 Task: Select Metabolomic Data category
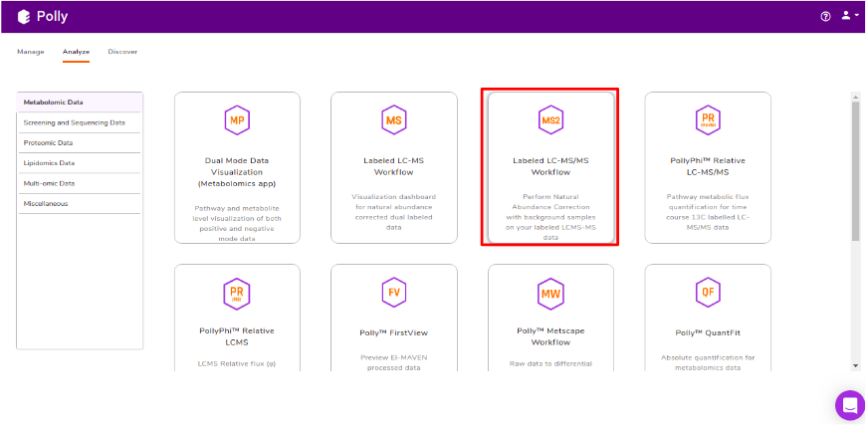(x=80, y=103)
